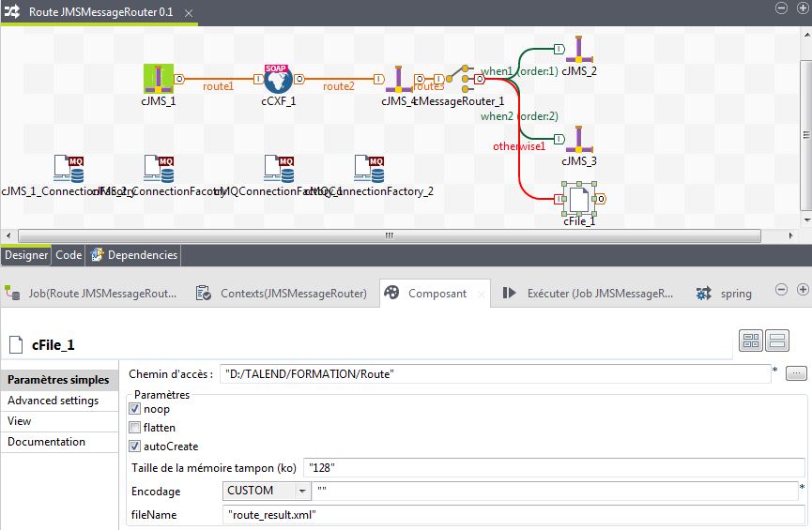The image size is (812, 530).
Task: Switch to the Designer tab
Action: tap(26, 255)
